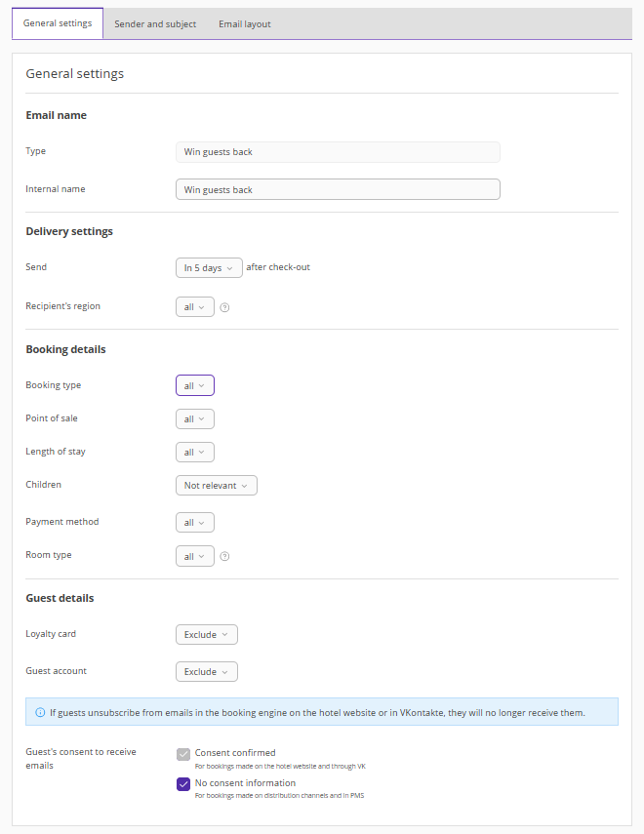The width and height of the screenshot is (644, 834).
Task: Toggle the Consent confirmed checkbox
Action: tap(183, 754)
